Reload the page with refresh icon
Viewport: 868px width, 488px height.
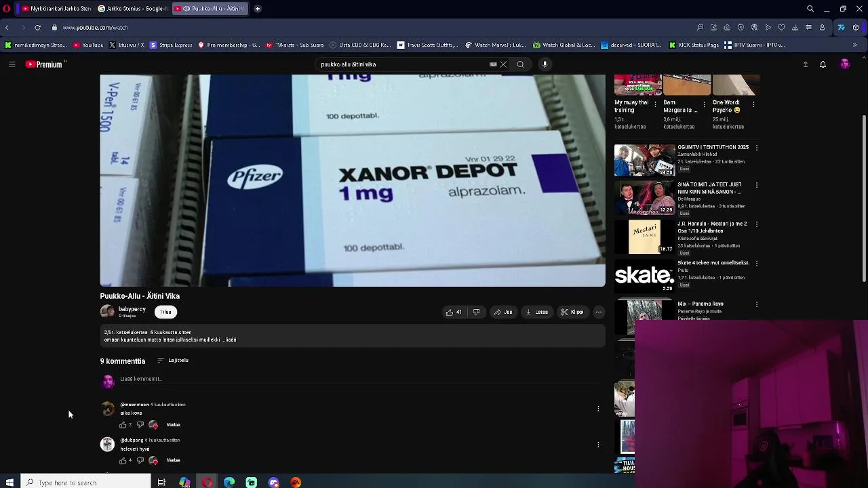click(x=37, y=28)
